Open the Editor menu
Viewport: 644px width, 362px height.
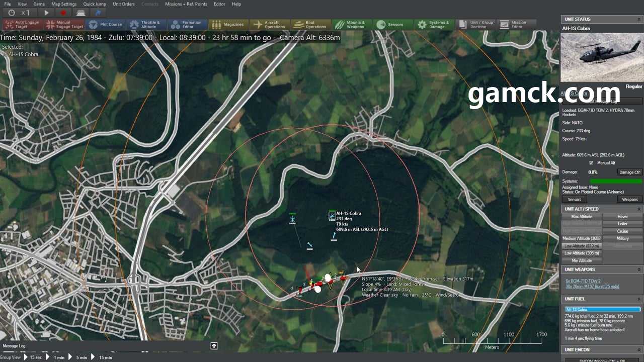[219, 4]
